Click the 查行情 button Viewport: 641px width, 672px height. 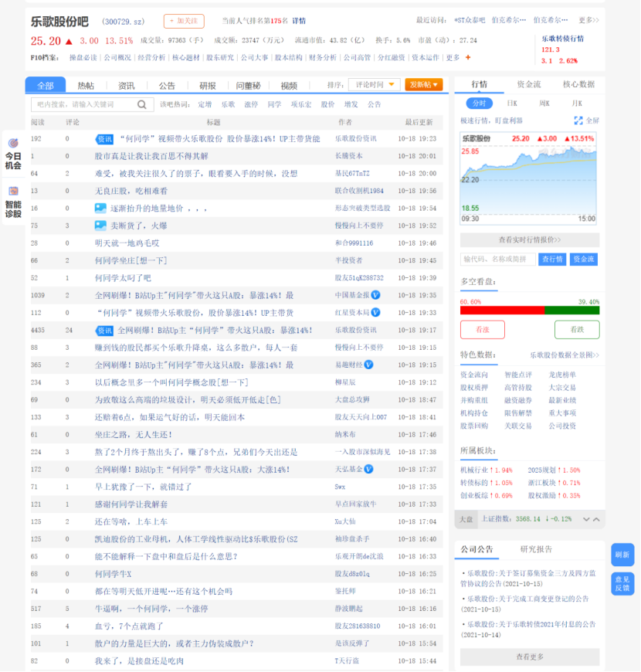coord(552,259)
